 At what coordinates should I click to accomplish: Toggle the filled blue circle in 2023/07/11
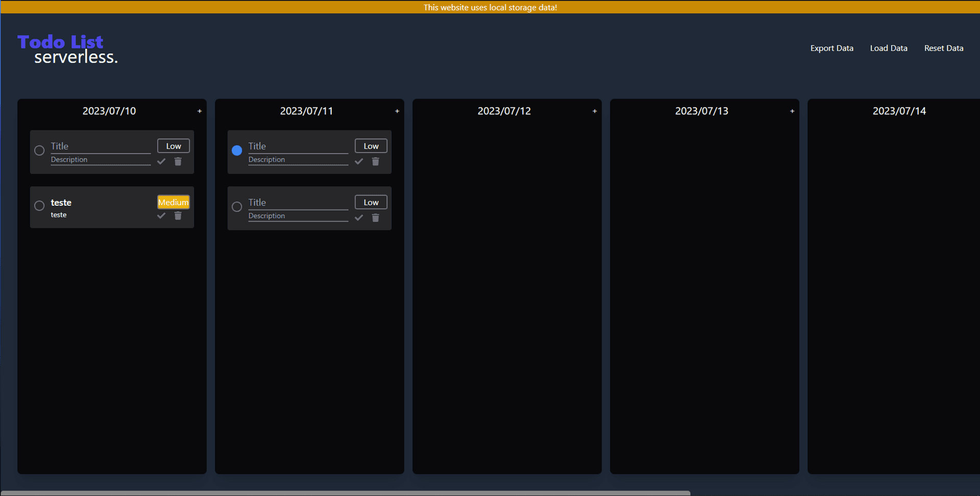(x=237, y=151)
